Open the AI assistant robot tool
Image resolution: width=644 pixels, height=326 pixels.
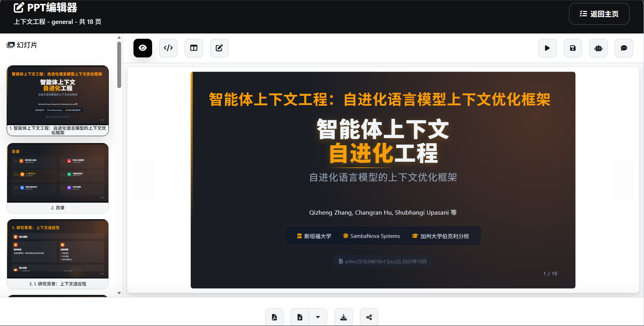[598, 48]
